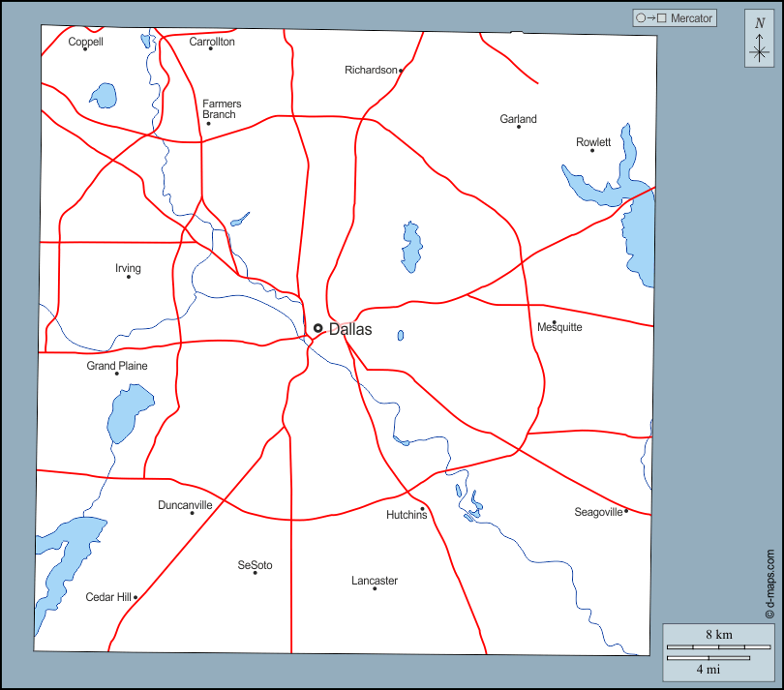
Task: Select the Duncanville city label
Action: click(x=185, y=504)
